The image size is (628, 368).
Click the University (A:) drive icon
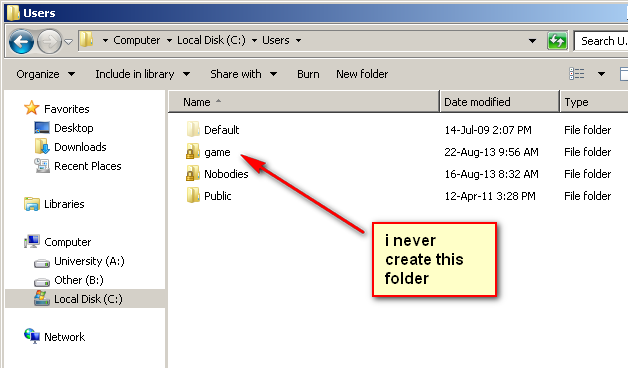pos(42,263)
